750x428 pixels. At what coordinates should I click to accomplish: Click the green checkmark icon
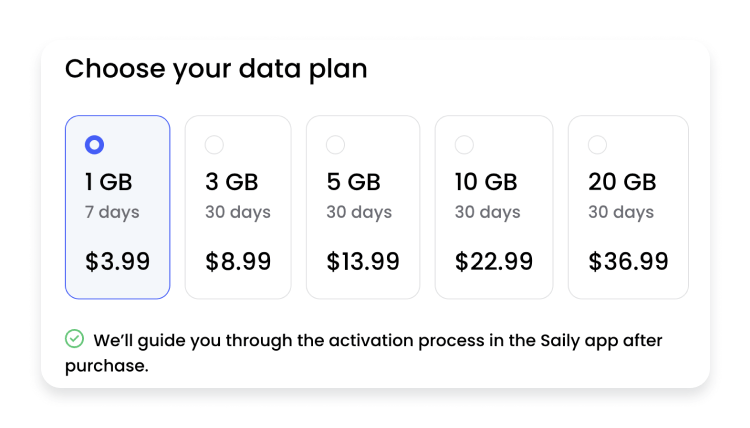(x=75, y=339)
